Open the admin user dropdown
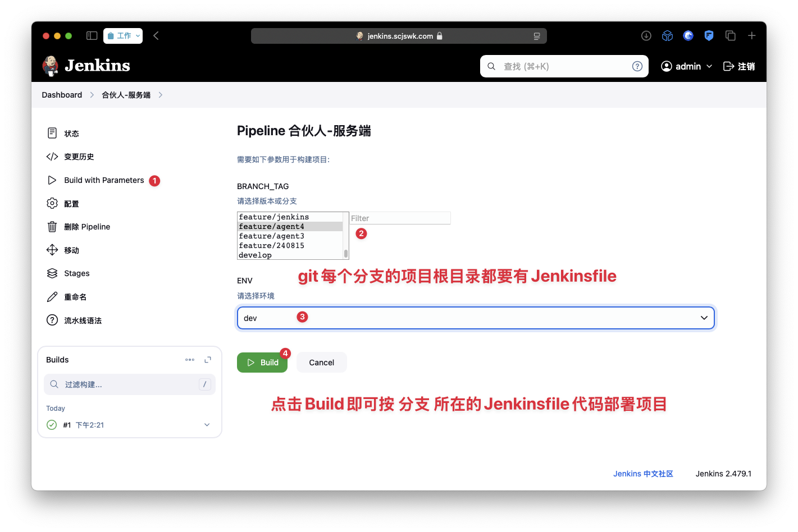798x532 pixels. coord(687,66)
